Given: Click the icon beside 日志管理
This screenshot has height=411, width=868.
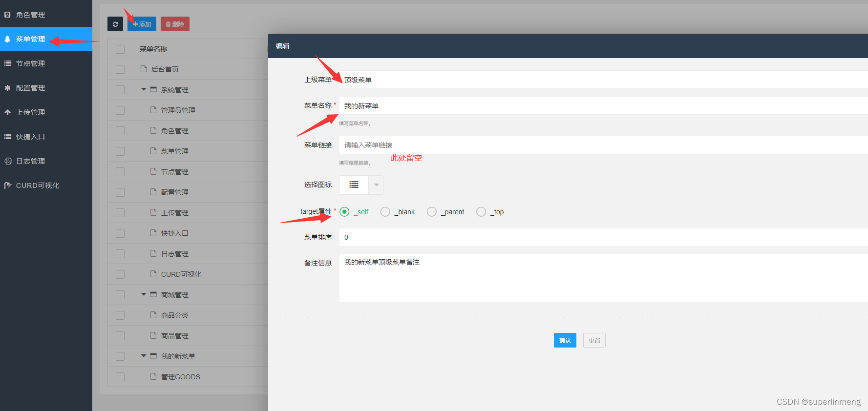Looking at the screenshot, I should (x=8, y=161).
